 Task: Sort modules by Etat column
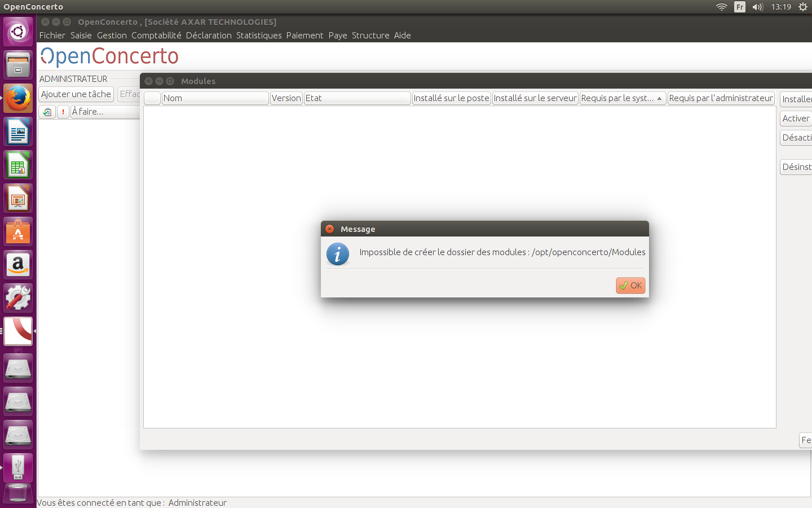pos(358,98)
